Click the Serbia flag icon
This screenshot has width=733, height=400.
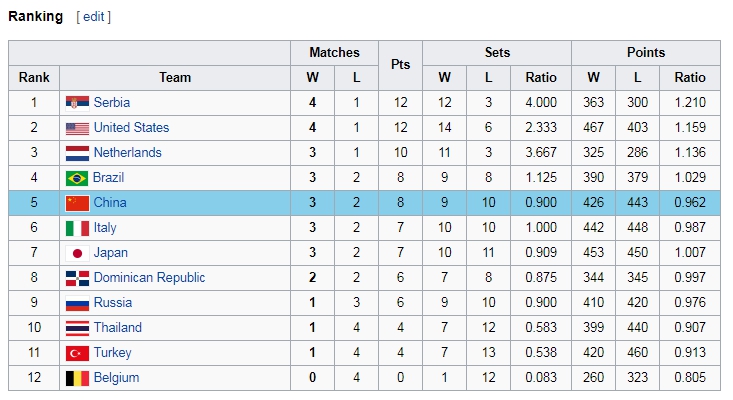coord(77,103)
